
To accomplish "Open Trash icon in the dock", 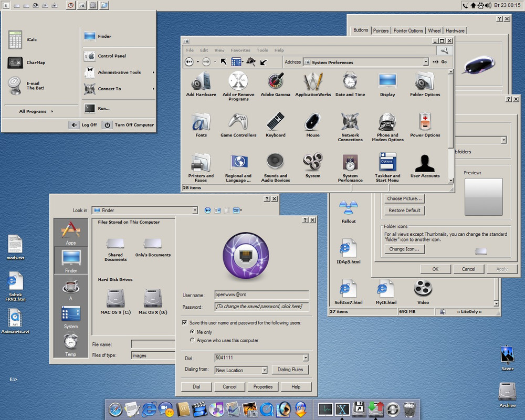I will click(x=409, y=409).
